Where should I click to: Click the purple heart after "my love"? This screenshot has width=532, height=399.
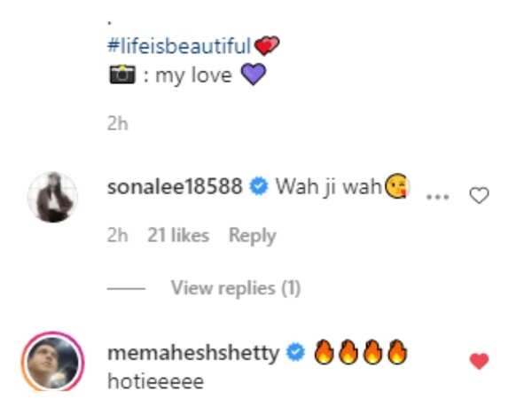tap(253, 76)
